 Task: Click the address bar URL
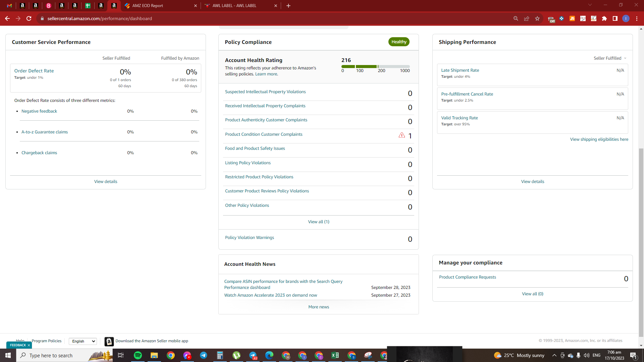pyautogui.click(x=100, y=18)
